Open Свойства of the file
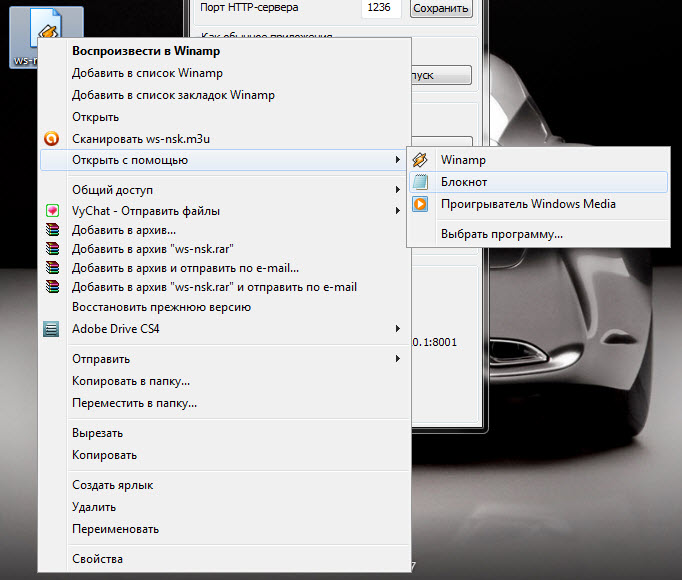 225,559
